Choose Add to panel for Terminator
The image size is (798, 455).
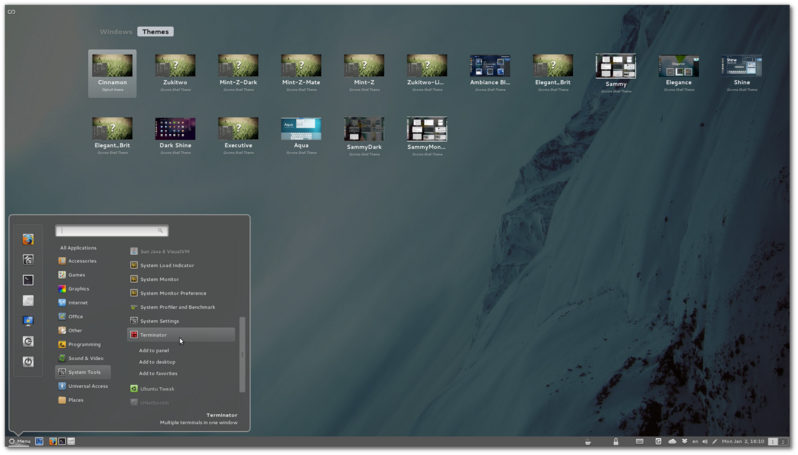pos(154,350)
